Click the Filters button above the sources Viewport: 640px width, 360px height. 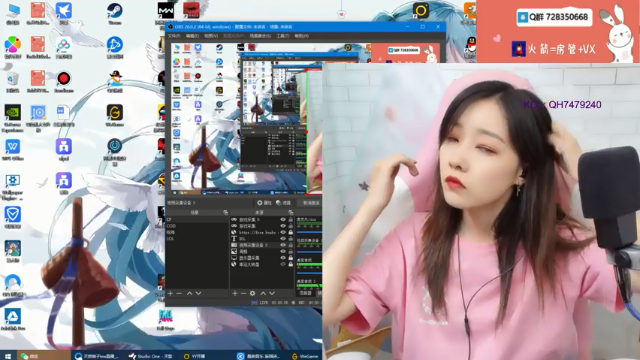click(x=284, y=203)
